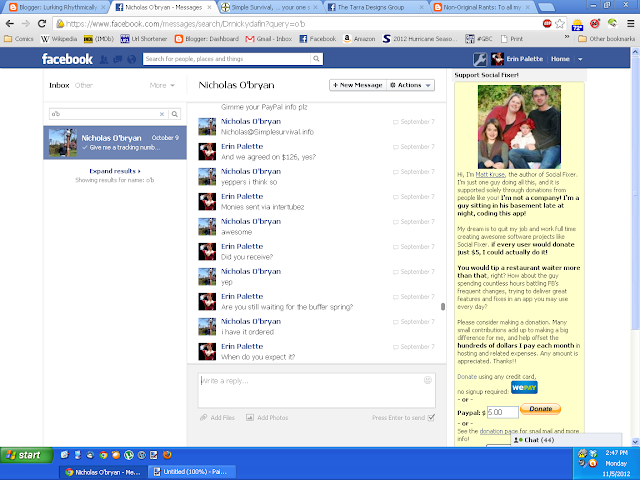Screen dimensions: 640x480
Task: Open Facebook notifications globe icon
Action: point(131,60)
